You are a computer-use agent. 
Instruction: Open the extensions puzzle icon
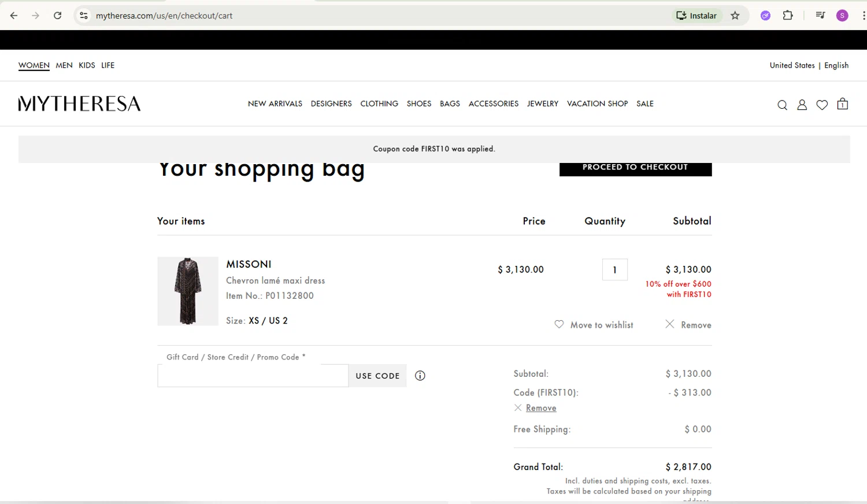788,16
